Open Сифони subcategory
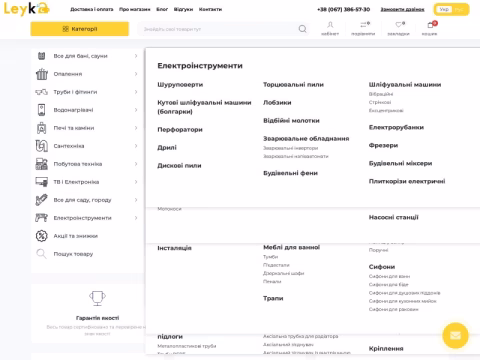Screen dimensions: 480x360 (382, 267)
